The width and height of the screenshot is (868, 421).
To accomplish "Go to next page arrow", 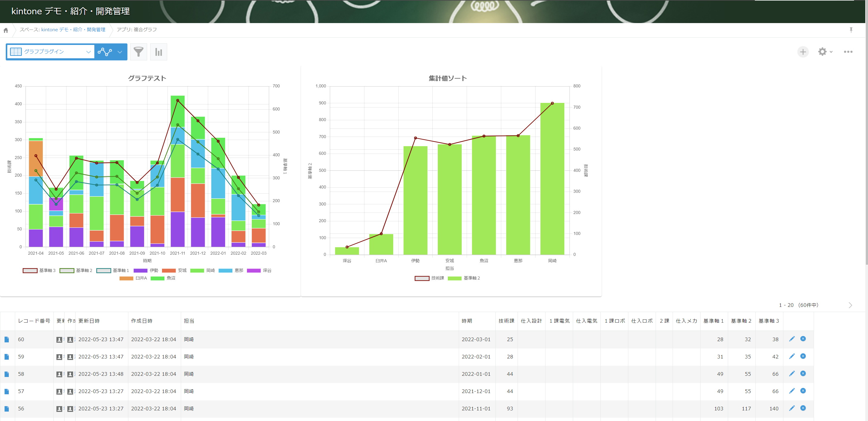I will point(850,305).
